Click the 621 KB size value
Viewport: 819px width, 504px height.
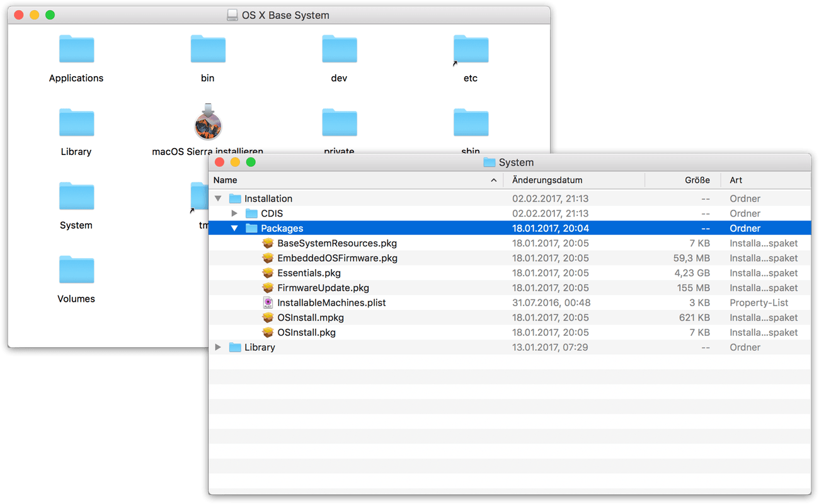click(694, 318)
